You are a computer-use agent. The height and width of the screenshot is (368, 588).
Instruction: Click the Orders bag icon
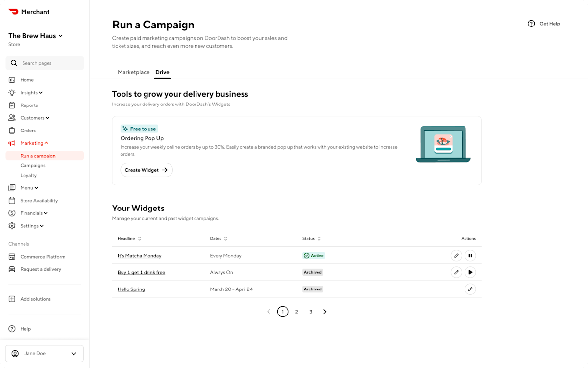pos(12,131)
